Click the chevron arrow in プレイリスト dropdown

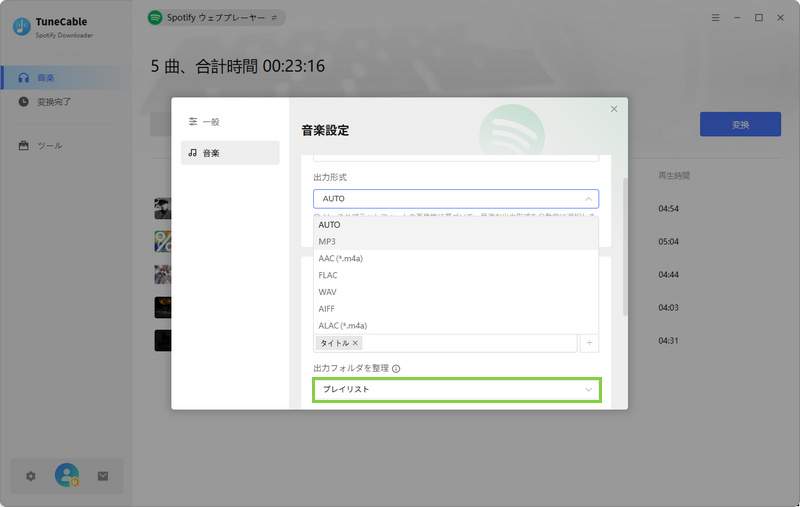[x=588, y=390]
